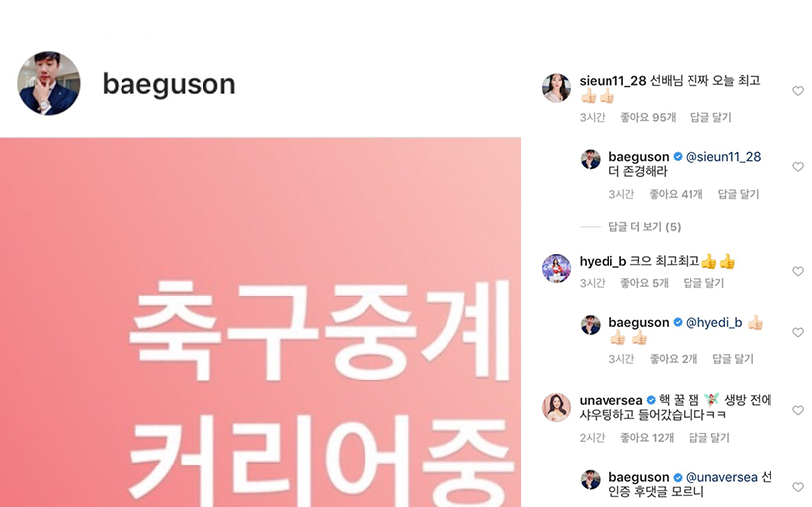
Task: Like the unaversea comment heart
Action: pos(798,411)
